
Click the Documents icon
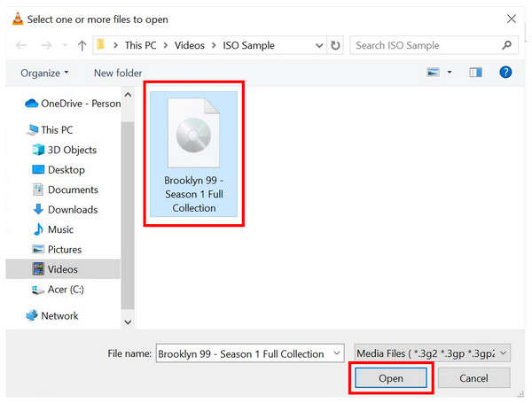[38, 190]
